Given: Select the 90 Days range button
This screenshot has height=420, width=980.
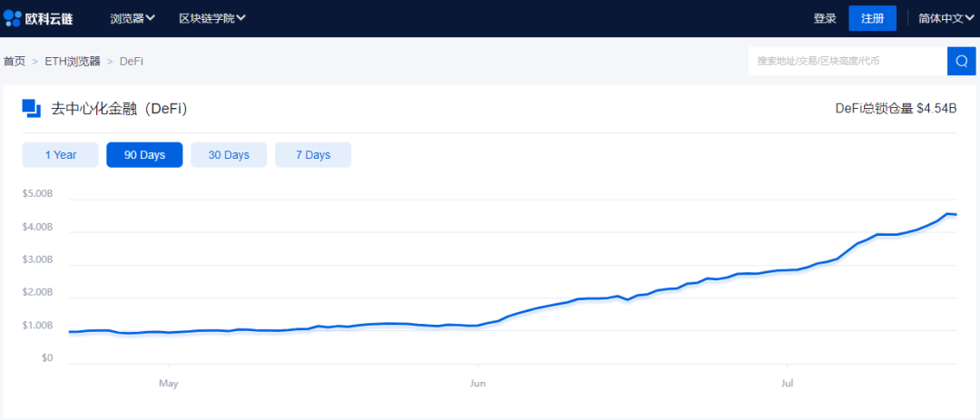Looking at the screenshot, I should (x=144, y=155).
